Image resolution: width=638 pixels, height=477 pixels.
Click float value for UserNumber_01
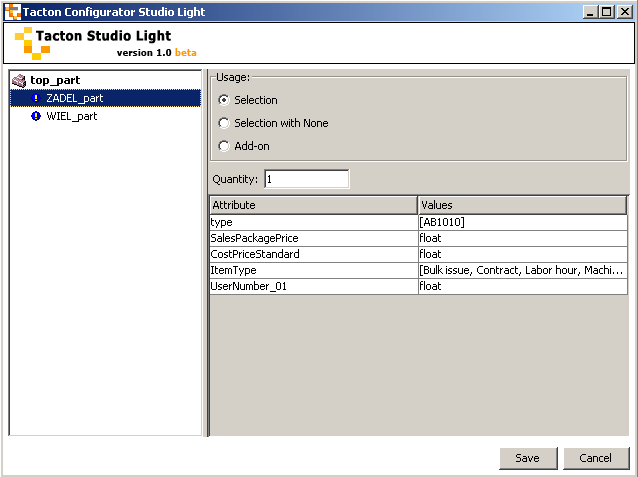[523, 286]
